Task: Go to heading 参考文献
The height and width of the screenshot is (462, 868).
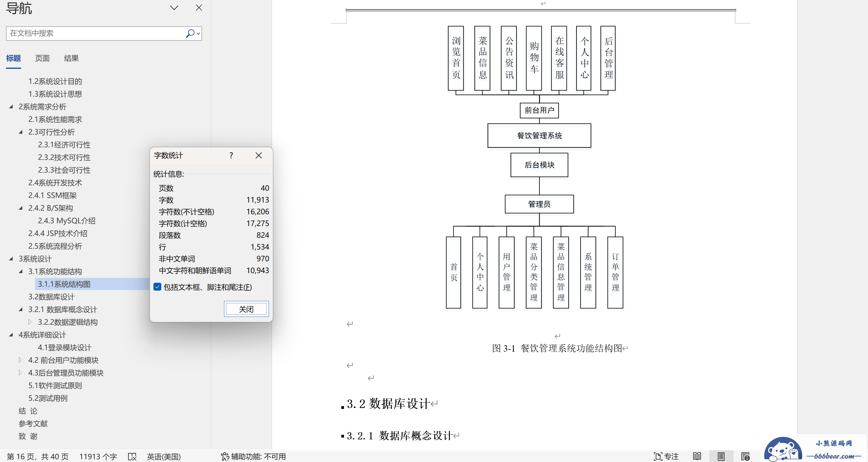Action: pos(33,424)
